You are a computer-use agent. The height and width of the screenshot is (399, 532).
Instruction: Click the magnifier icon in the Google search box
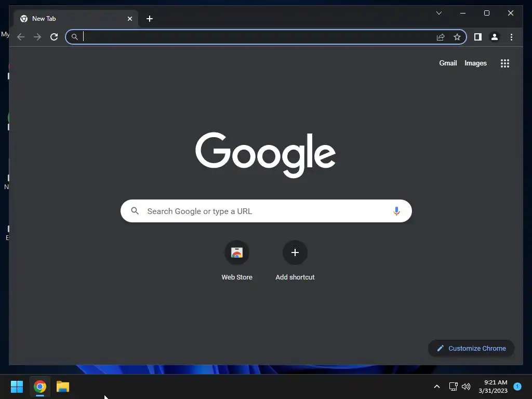tap(135, 211)
